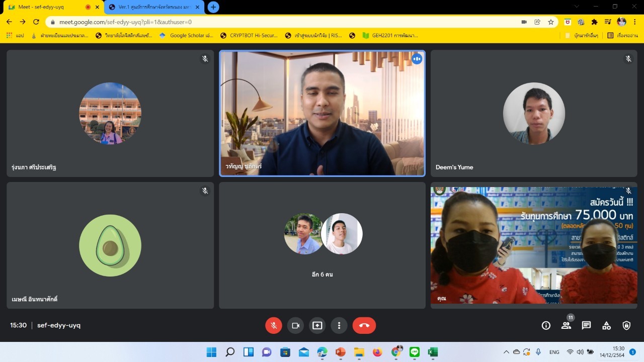Open the Google Scholar bookmark
The height and width of the screenshot is (362, 644).
pyautogui.click(x=186, y=36)
